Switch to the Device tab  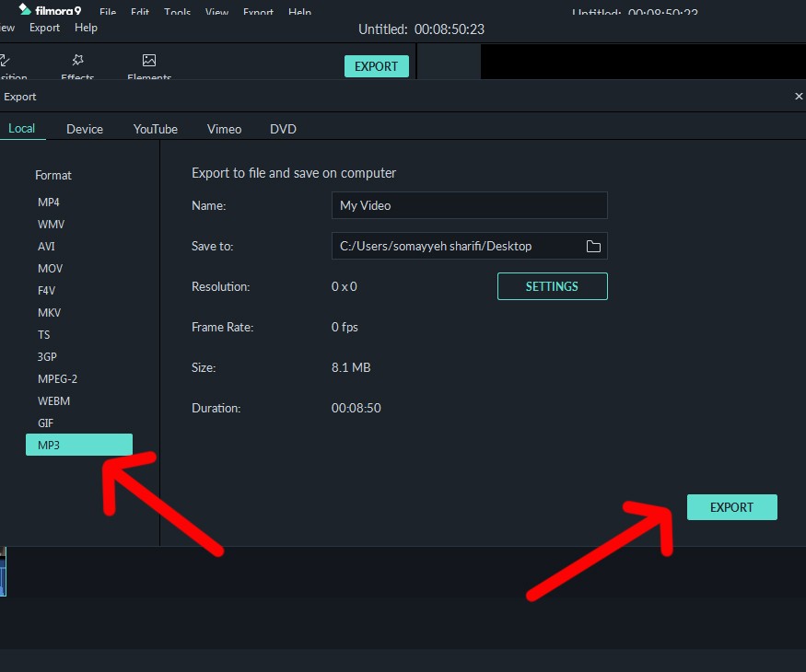(85, 129)
